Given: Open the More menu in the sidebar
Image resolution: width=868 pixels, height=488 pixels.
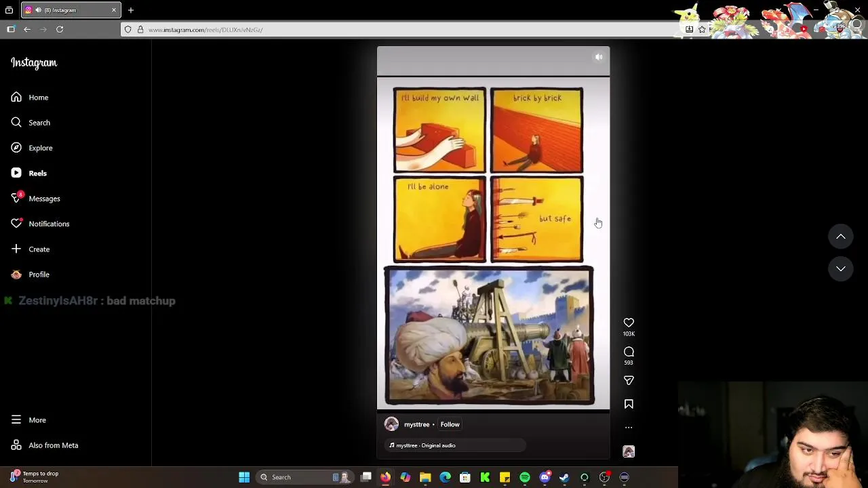Looking at the screenshot, I should coord(28,420).
